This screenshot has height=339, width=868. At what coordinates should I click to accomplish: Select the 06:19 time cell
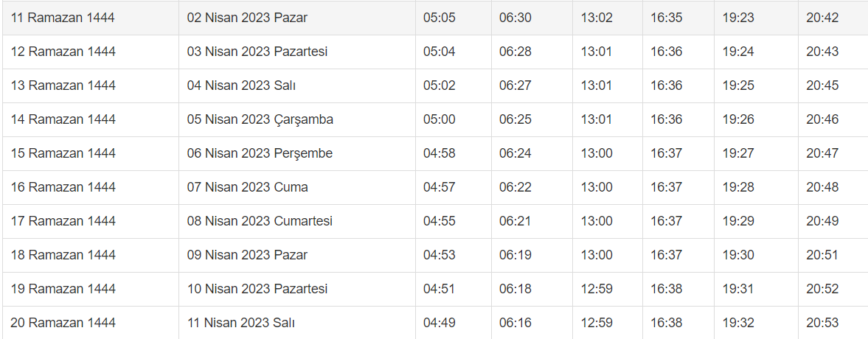tap(515, 255)
